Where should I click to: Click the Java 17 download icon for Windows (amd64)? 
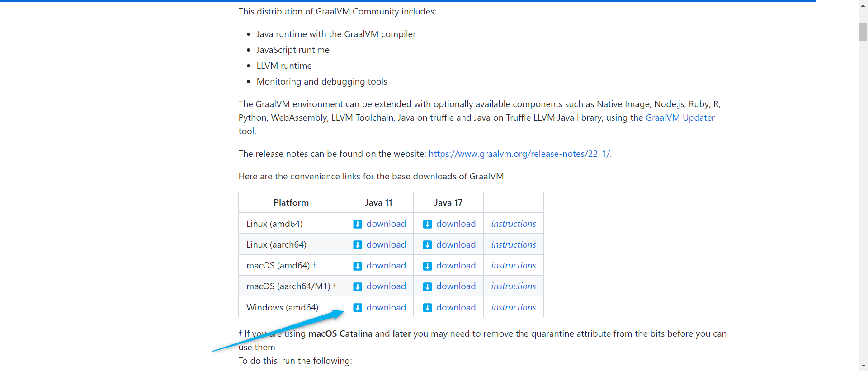pos(427,308)
